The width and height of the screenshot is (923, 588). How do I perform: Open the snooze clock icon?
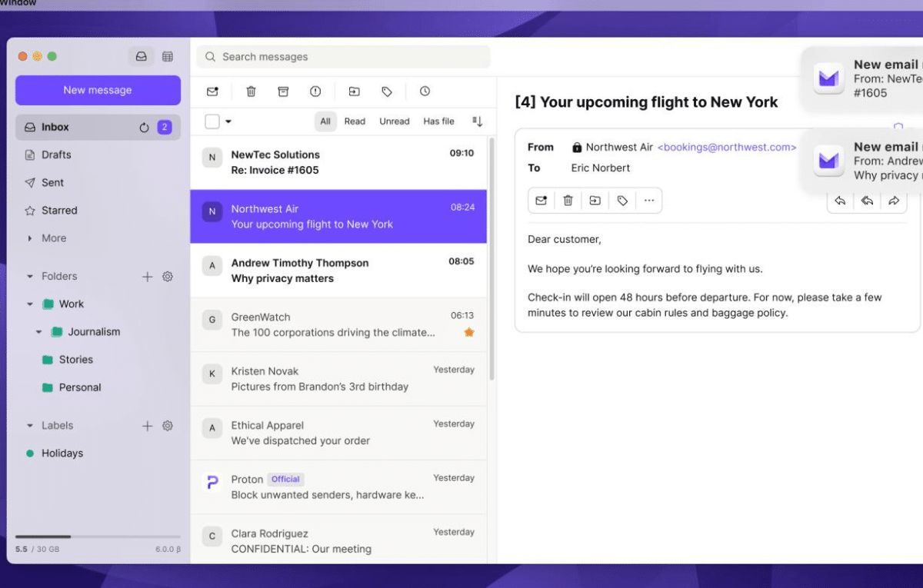[425, 91]
